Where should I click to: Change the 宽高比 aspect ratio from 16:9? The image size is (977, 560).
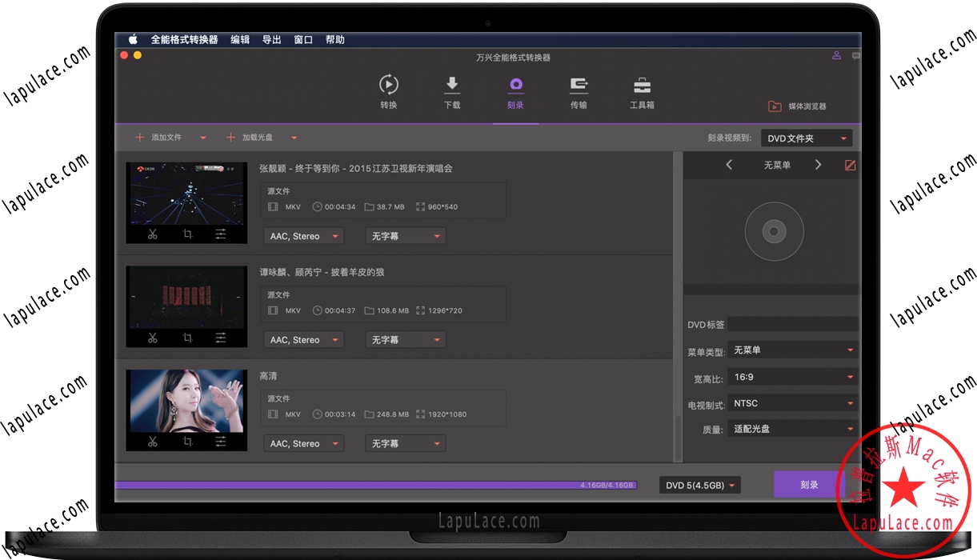click(x=792, y=376)
